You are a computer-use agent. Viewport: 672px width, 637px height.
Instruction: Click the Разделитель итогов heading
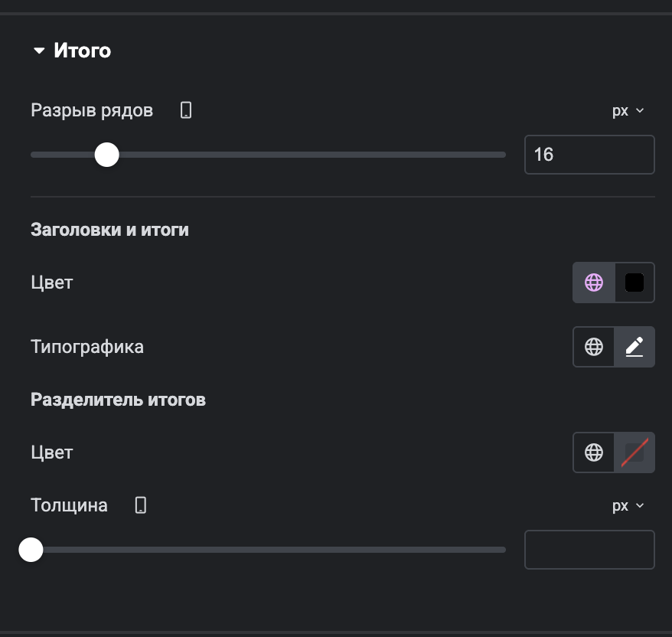(x=119, y=400)
